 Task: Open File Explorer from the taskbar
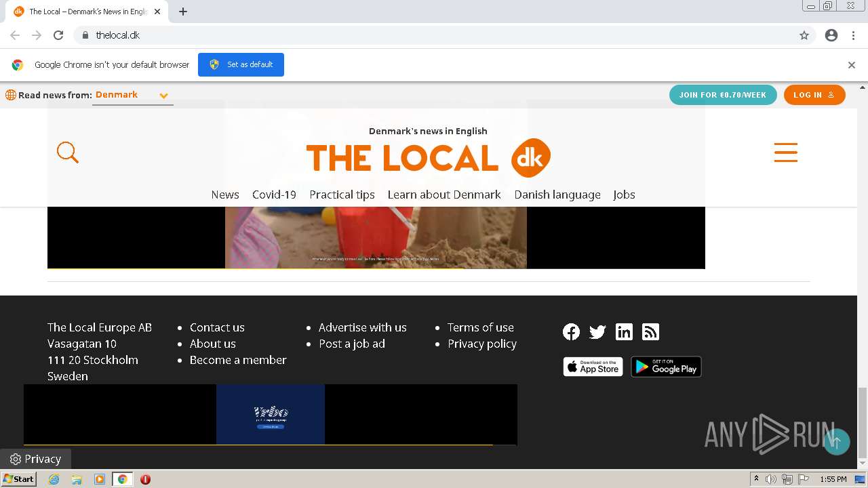(x=77, y=479)
